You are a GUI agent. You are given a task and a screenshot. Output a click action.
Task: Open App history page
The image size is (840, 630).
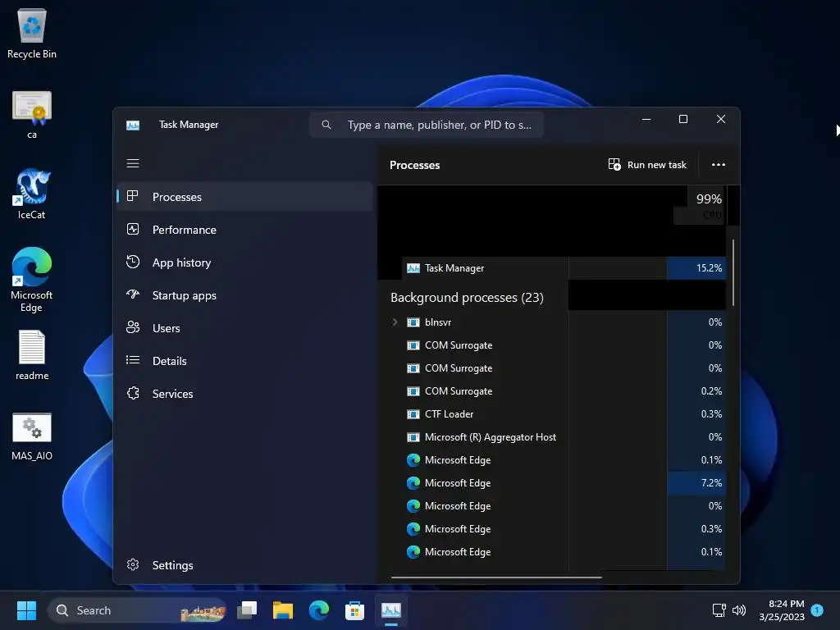pos(244,262)
